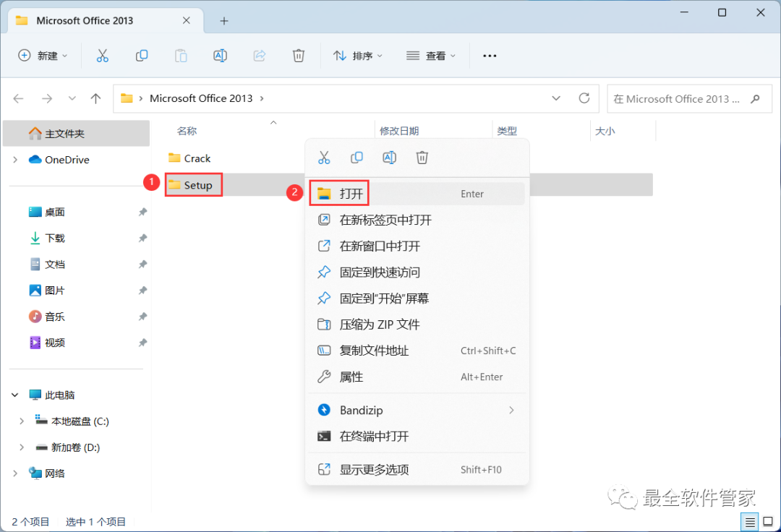
Task: Expand 本地磁盘 (C:) node
Action: (x=22, y=421)
